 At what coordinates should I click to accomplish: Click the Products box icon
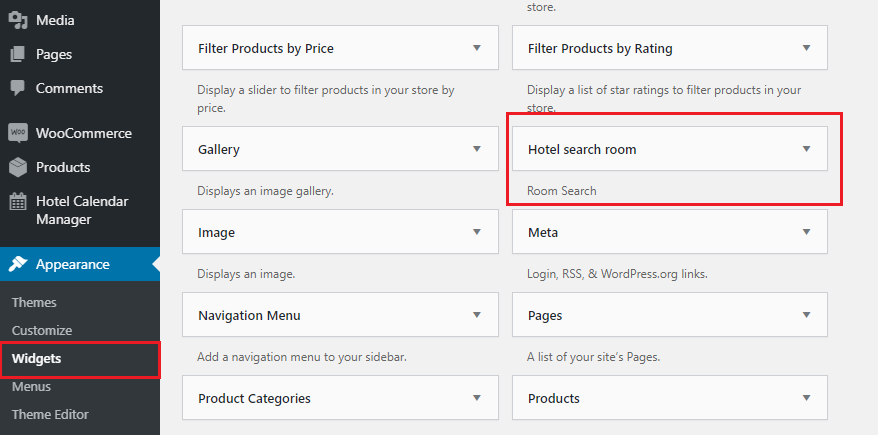(x=18, y=167)
